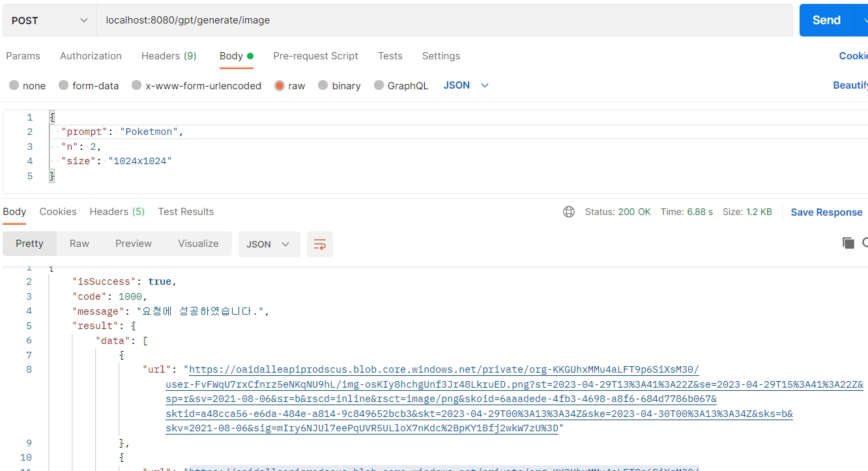Open the Send button's dropdown arrow

click(862, 20)
